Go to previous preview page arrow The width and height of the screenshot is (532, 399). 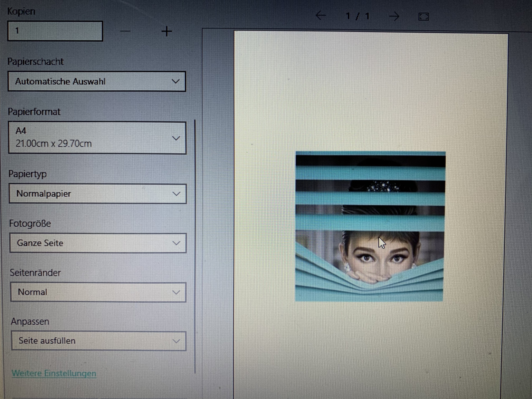coord(321,16)
